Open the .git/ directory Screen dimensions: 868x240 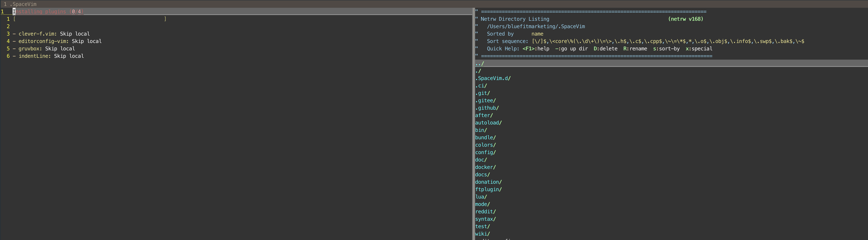tap(483, 93)
